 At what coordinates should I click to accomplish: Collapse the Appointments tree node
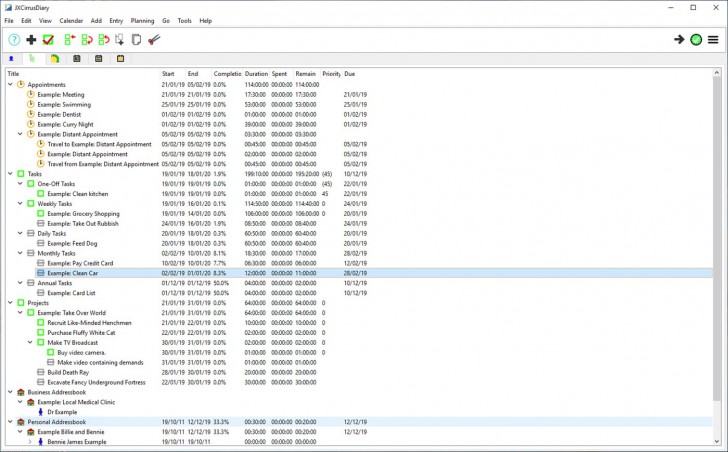(x=10, y=84)
